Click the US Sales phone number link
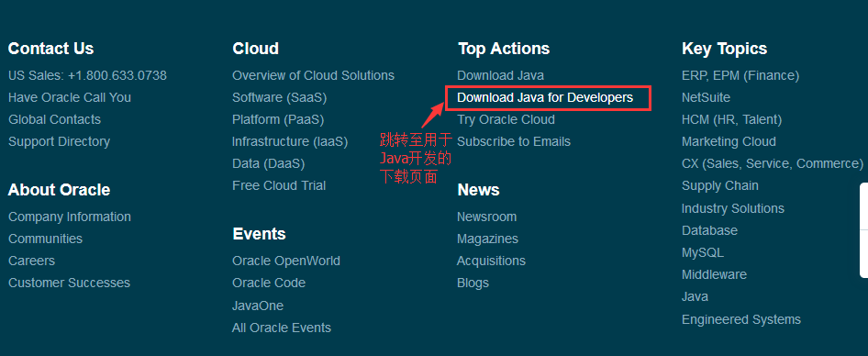Screen dimensions: 868x356 click(x=87, y=75)
